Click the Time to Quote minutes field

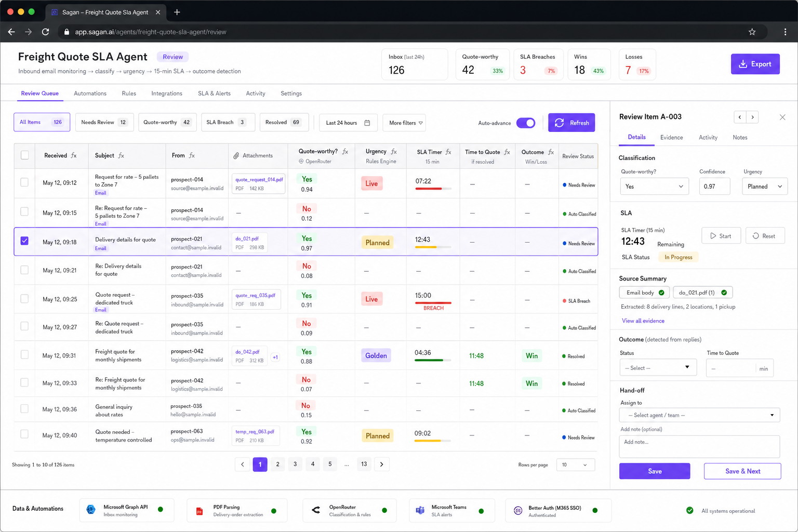pyautogui.click(x=739, y=368)
